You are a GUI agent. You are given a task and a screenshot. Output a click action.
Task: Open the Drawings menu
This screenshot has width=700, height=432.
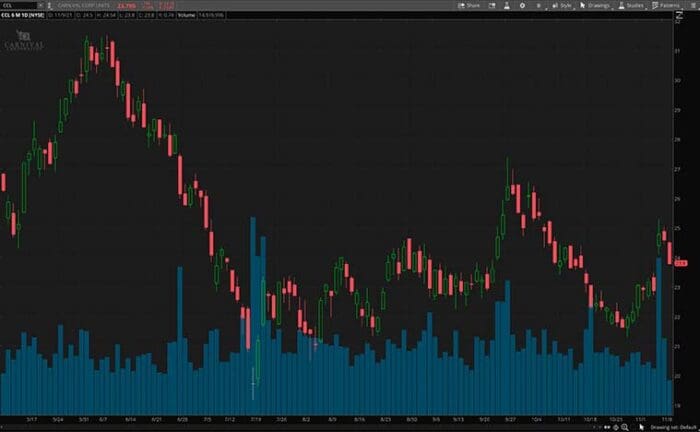coord(595,5)
